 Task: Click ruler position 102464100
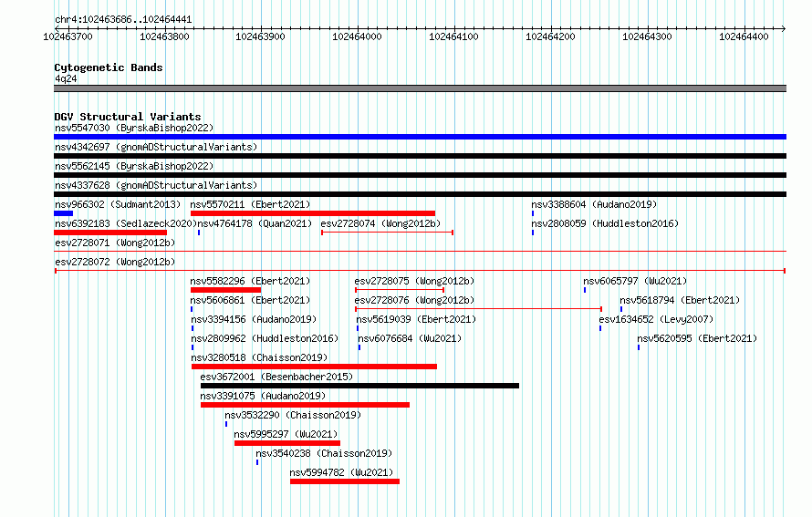(453, 36)
